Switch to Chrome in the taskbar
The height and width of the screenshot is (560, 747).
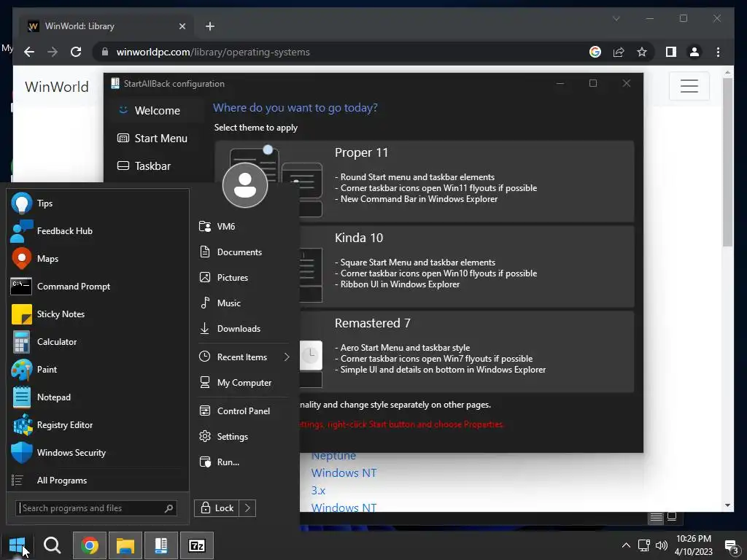(x=90, y=545)
